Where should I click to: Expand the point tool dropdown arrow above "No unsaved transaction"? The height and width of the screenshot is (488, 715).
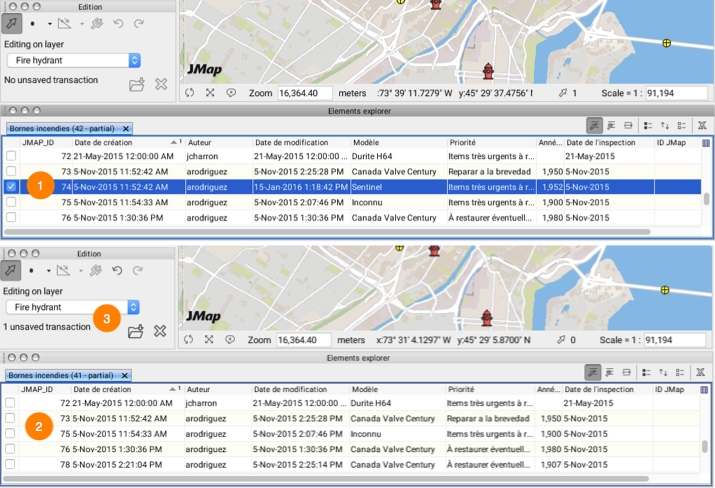coord(49,21)
